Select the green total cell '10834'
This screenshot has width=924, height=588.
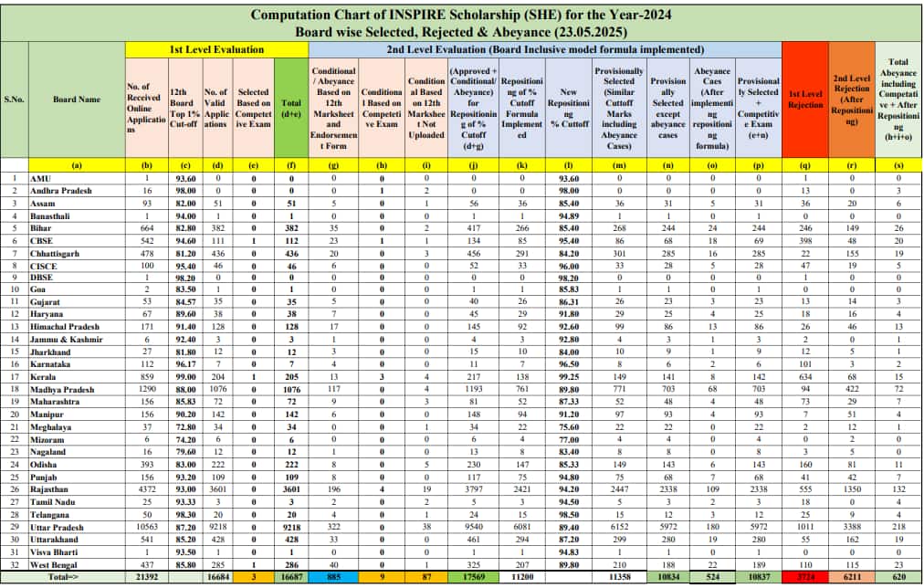[668, 577]
